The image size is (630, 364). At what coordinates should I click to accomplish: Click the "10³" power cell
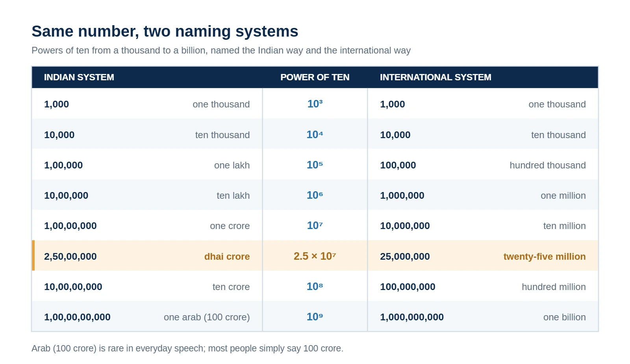pos(315,104)
